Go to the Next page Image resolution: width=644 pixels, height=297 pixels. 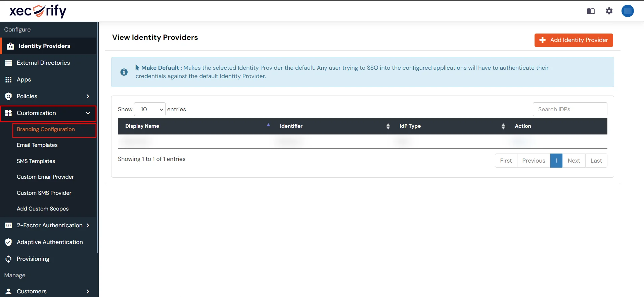(574, 161)
